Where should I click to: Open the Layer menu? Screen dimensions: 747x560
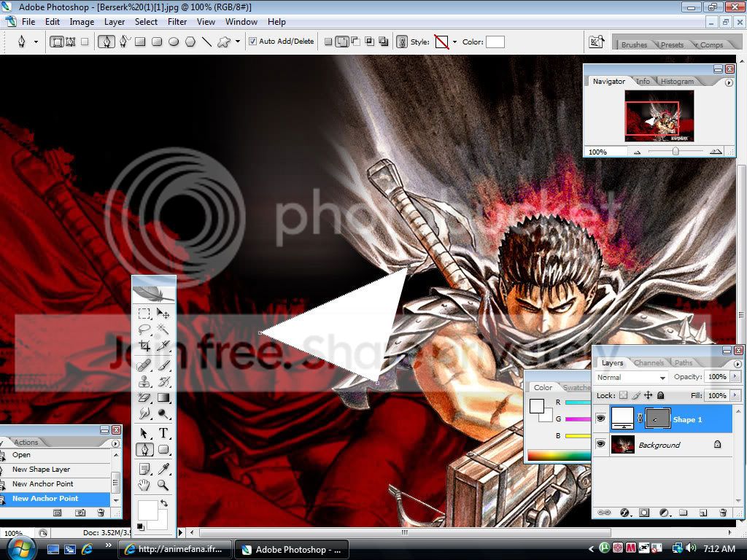tap(115, 22)
